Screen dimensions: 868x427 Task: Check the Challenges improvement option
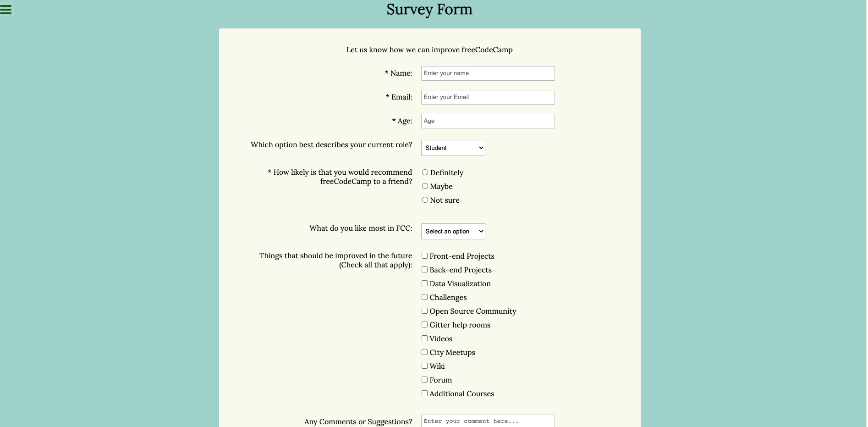click(x=424, y=297)
